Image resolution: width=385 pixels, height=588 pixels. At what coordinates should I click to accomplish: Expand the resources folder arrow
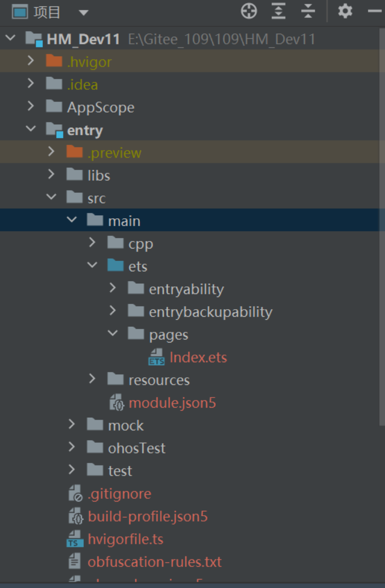coord(92,379)
